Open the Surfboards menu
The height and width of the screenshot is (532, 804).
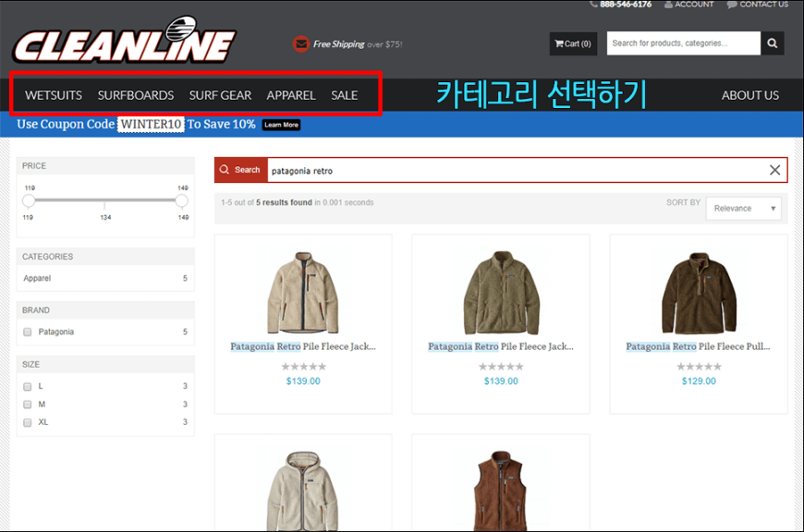click(136, 95)
